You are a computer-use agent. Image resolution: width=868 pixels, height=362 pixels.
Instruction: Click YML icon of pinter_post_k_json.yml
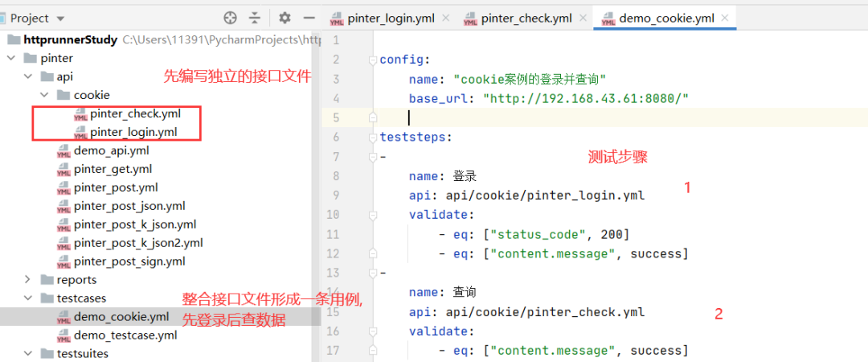(x=63, y=224)
